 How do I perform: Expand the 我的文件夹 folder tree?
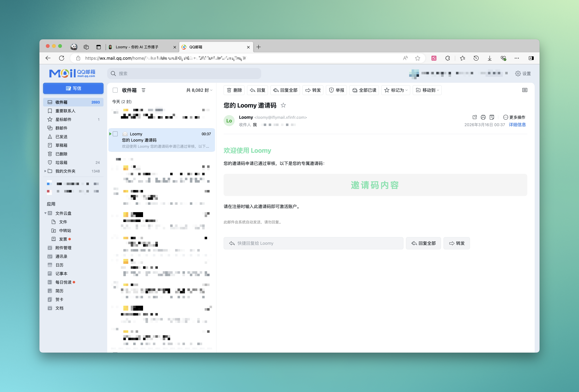coord(45,171)
